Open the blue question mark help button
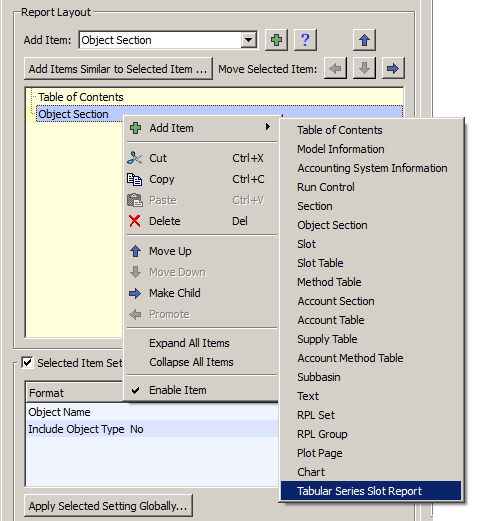This screenshot has width=485, height=521. [x=305, y=40]
